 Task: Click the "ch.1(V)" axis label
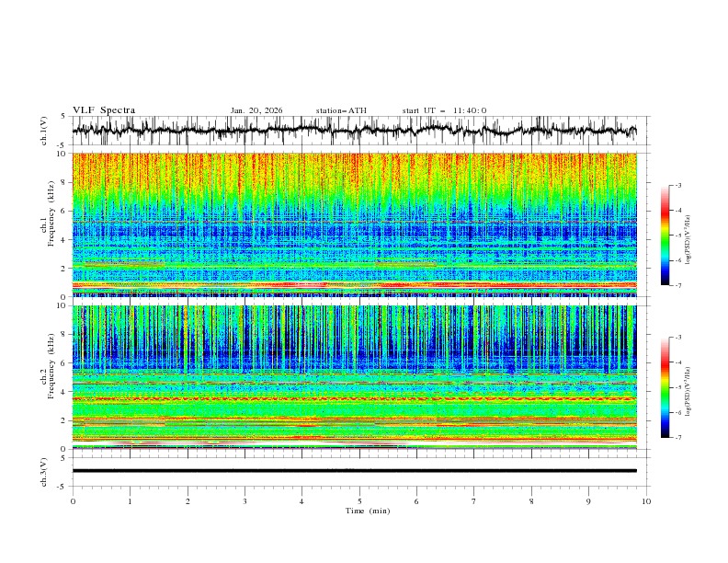tap(44, 131)
